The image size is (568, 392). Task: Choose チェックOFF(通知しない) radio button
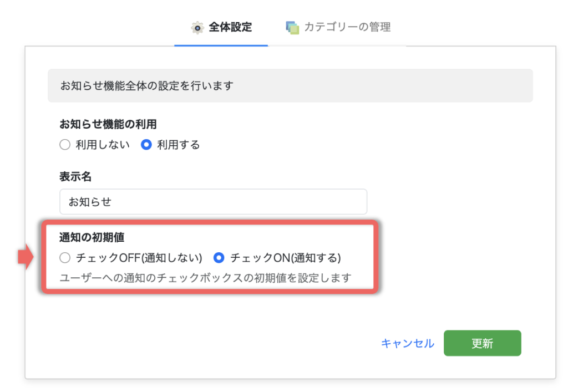coord(65,258)
